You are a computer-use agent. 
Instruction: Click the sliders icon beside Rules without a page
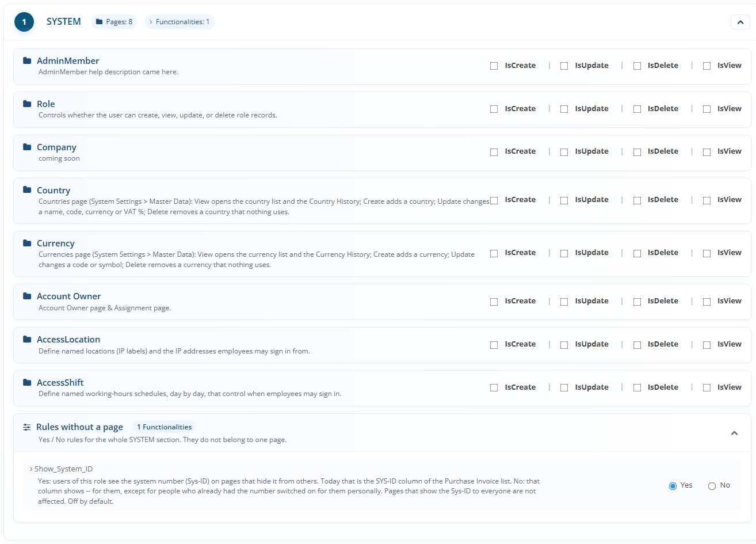pos(27,427)
